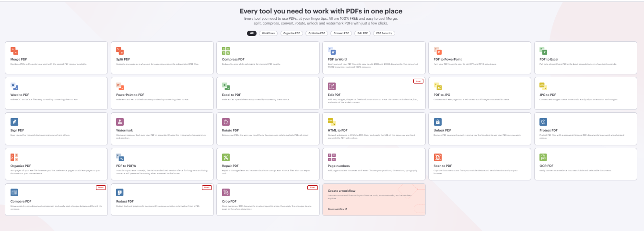Click the New! badge on Crop PDF
The height and width of the screenshot is (238, 644).
tap(312, 187)
